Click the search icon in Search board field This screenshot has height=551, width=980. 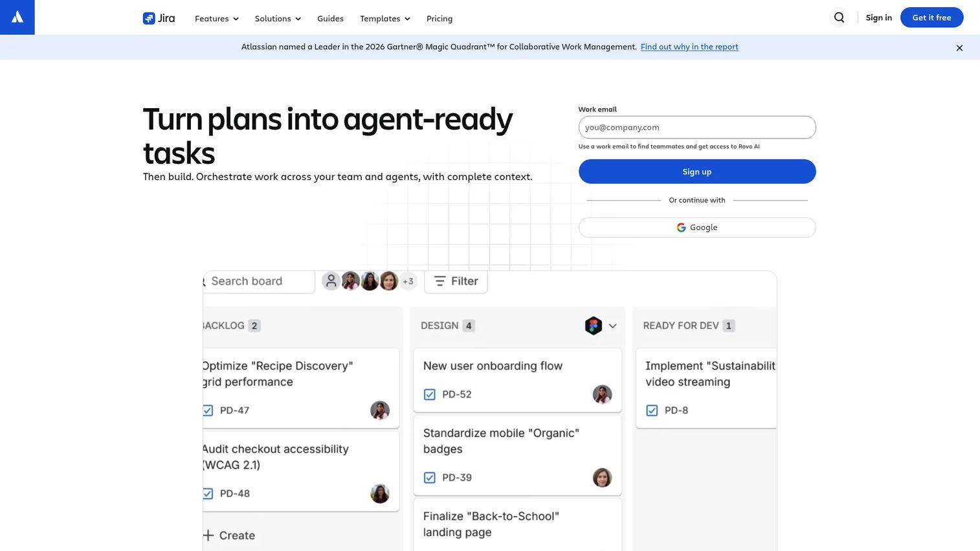(x=205, y=282)
